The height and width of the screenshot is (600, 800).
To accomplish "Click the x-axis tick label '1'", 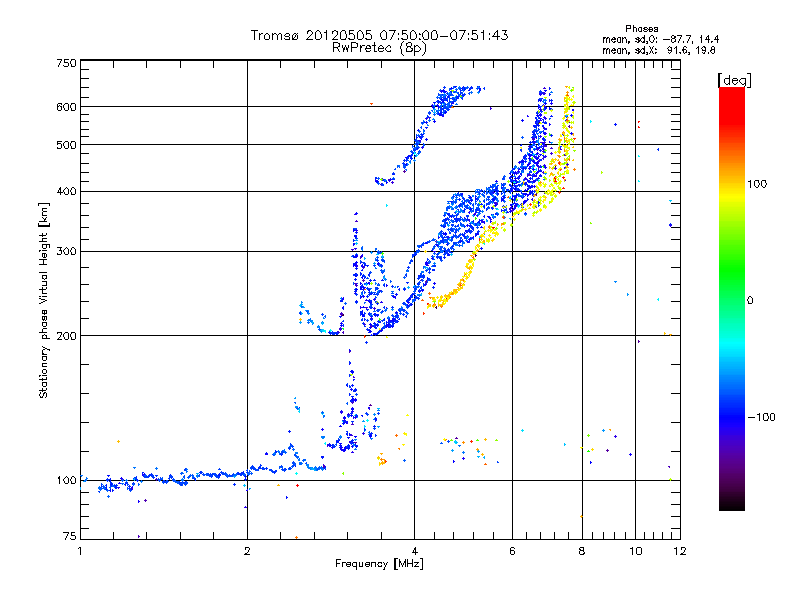I will 80,551.
